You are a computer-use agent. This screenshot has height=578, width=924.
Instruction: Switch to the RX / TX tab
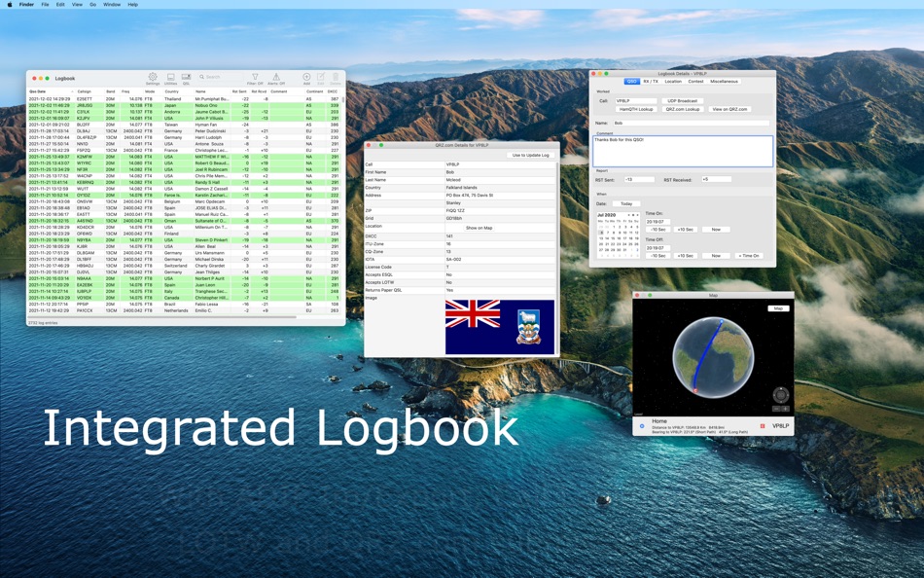point(651,82)
